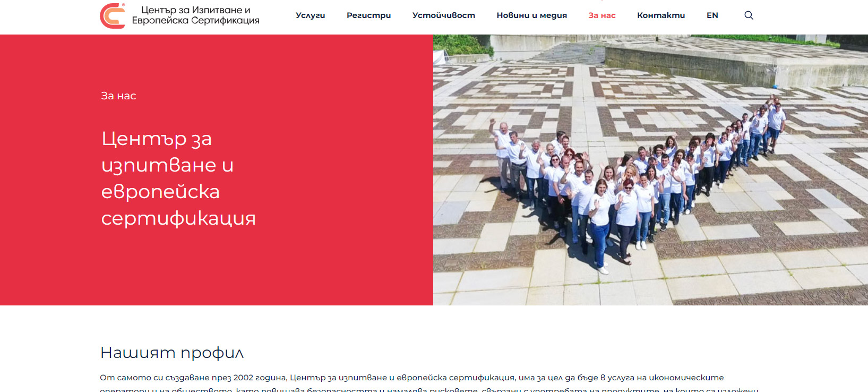This screenshot has height=392, width=868.
Task: Click the partially visible second paragraph line
Action: tap(429, 389)
